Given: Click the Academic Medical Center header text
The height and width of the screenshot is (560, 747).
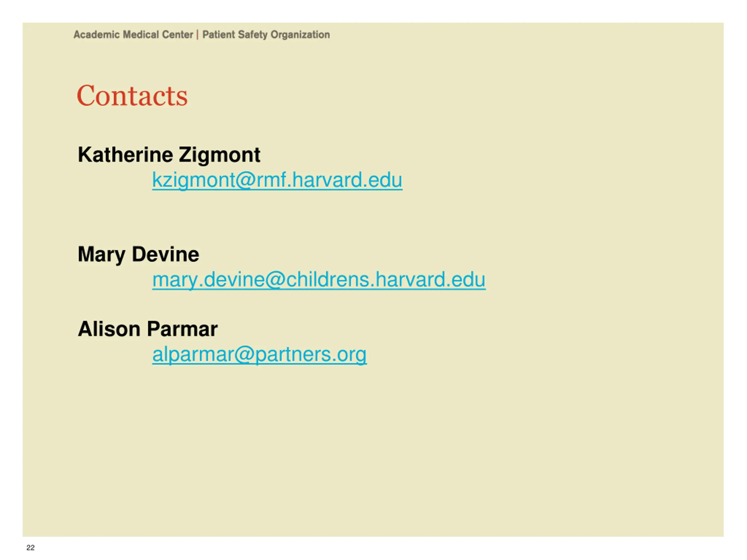Looking at the screenshot, I should coord(133,34).
